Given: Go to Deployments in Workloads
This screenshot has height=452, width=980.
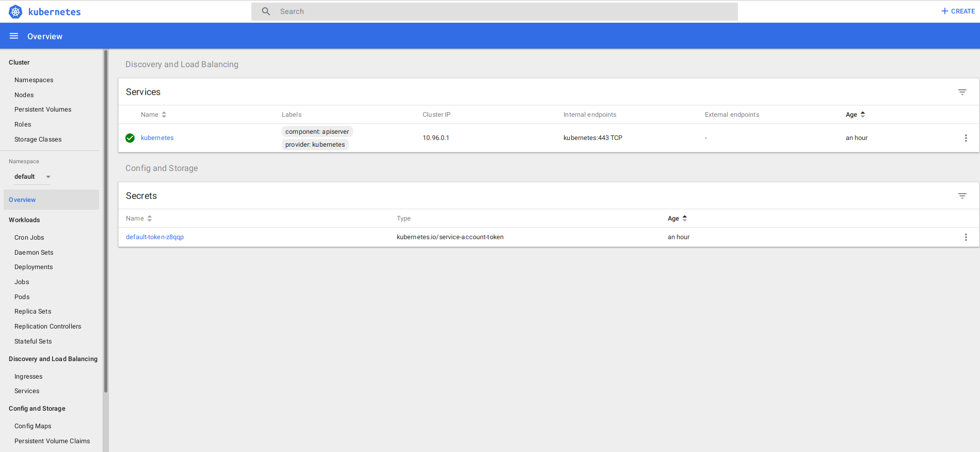Looking at the screenshot, I should coord(34,267).
